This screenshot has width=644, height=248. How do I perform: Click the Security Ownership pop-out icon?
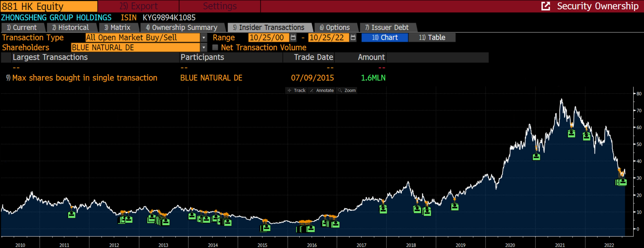click(545, 6)
